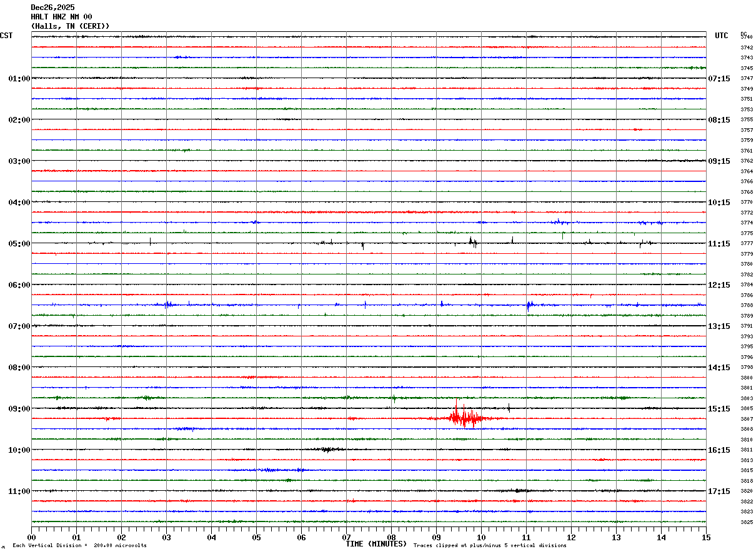Click the 03 minute axis tick label

(x=166, y=537)
